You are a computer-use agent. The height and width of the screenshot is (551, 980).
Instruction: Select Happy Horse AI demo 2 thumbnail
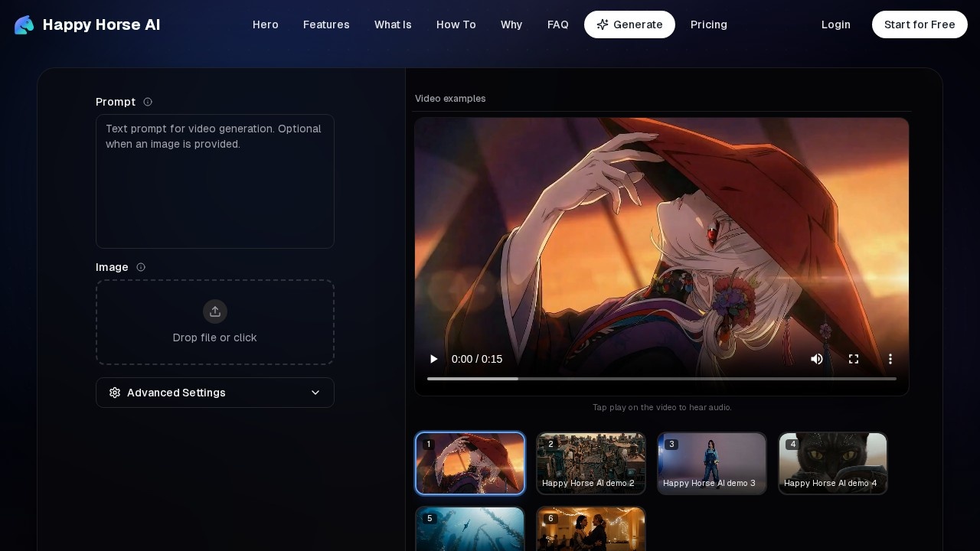[x=591, y=464]
